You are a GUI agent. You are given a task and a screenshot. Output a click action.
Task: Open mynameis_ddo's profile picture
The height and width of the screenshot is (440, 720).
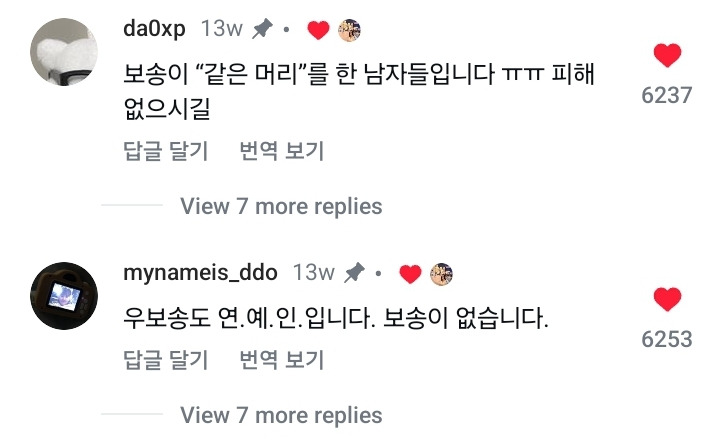coord(65,297)
